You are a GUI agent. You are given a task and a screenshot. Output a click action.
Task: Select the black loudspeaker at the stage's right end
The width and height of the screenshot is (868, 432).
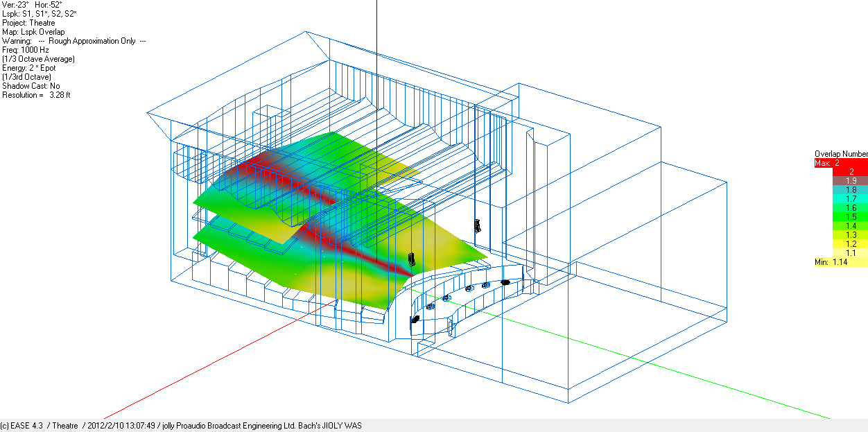click(505, 282)
